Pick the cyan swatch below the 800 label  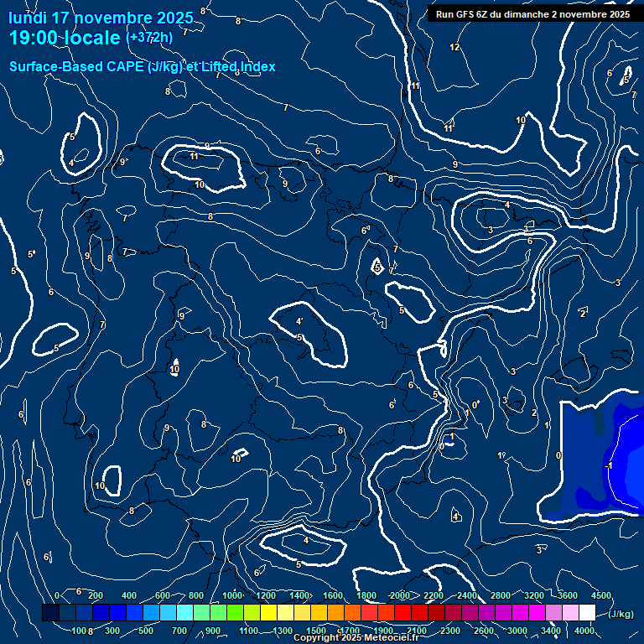pos(184,612)
